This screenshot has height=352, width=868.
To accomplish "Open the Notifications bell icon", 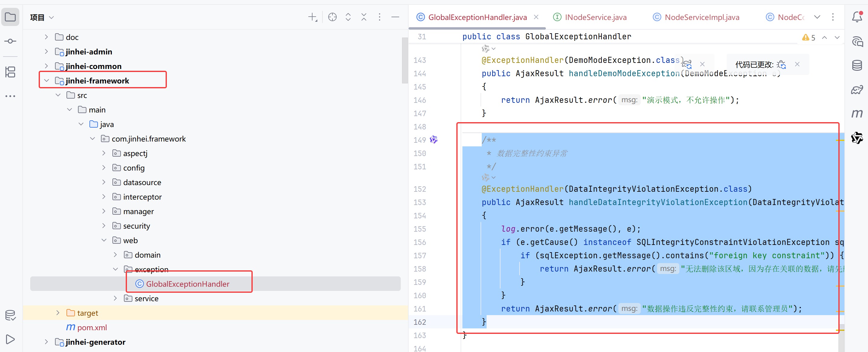I will [857, 17].
